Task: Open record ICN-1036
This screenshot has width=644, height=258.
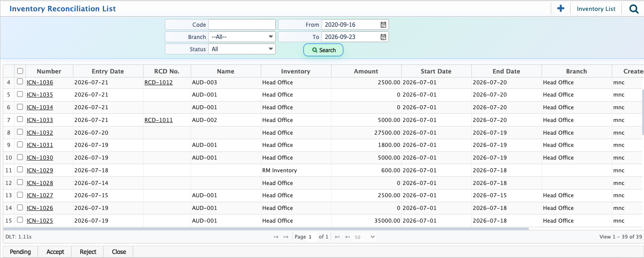Action: pyautogui.click(x=40, y=83)
